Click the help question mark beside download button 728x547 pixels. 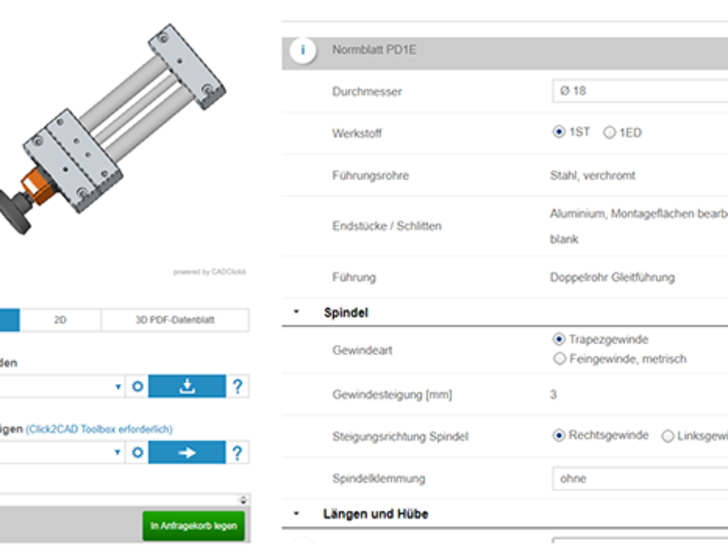[237, 386]
